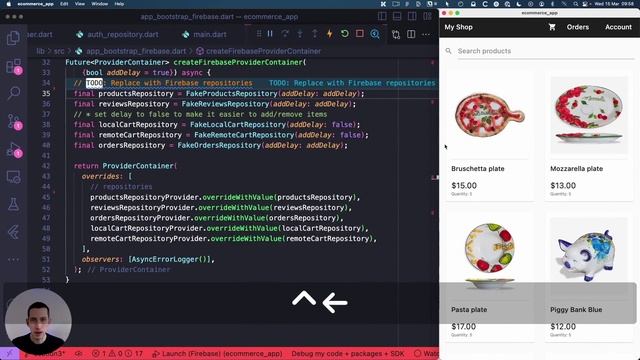Trigger Flutter hot reload lightning icon
Image resolution: width=640 pixels, height=360 pixels.
(329, 34)
